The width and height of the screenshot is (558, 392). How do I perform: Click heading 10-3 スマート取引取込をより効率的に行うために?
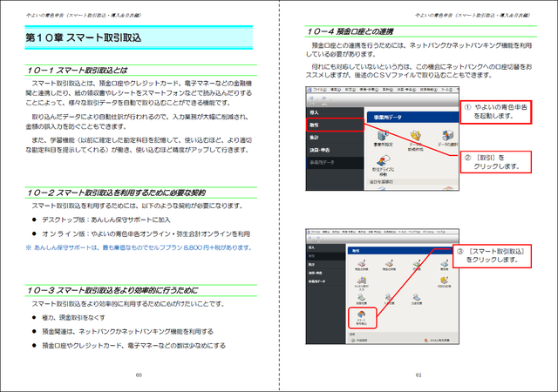[112, 290]
